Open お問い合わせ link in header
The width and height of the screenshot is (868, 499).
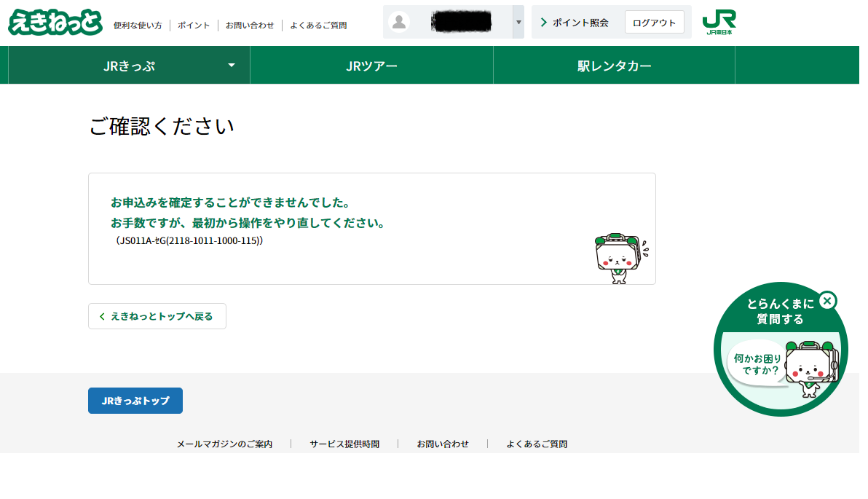click(250, 25)
